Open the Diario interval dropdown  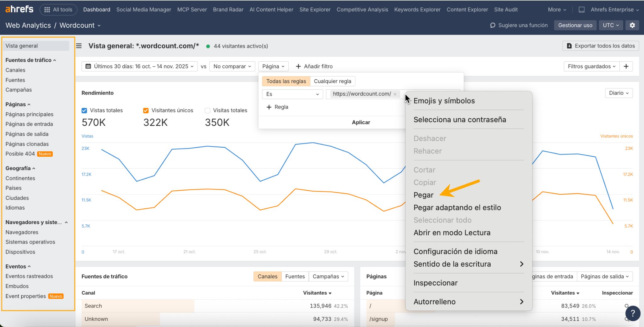[618, 93]
